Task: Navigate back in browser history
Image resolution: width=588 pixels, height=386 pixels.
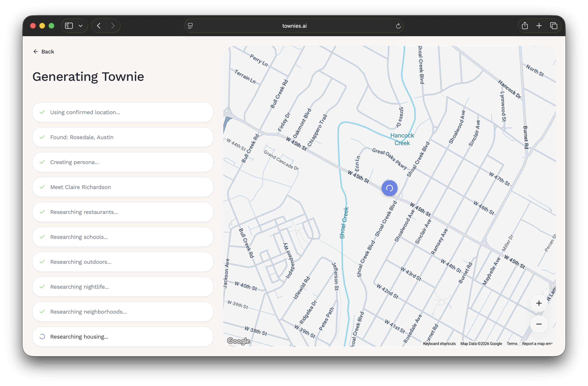Action: (98, 26)
